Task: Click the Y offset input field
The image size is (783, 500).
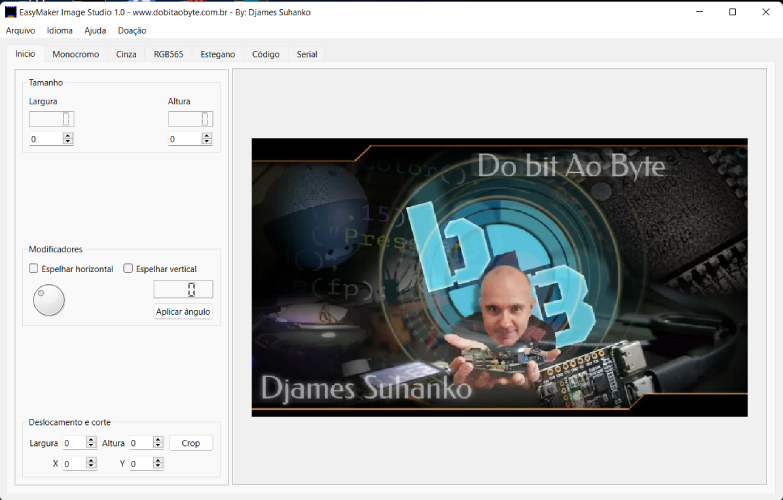Action: pos(141,464)
